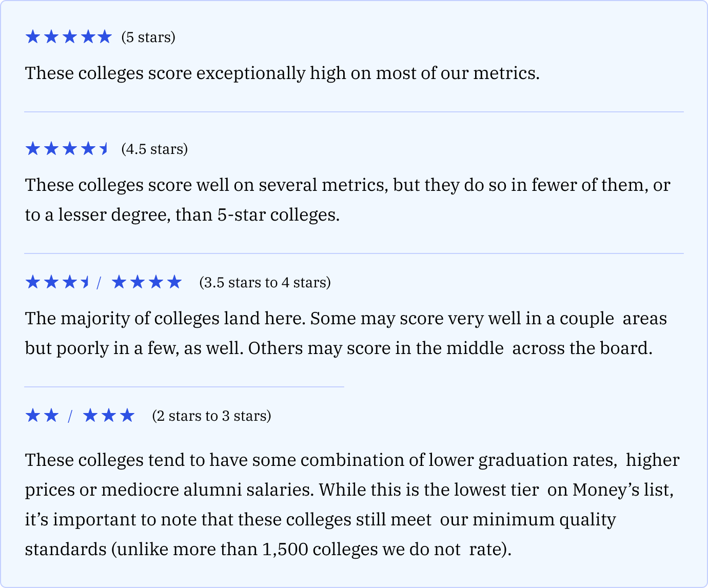The width and height of the screenshot is (708, 588).
Task: Click the half star in the 3.5-star group
Action: pos(86,282)
